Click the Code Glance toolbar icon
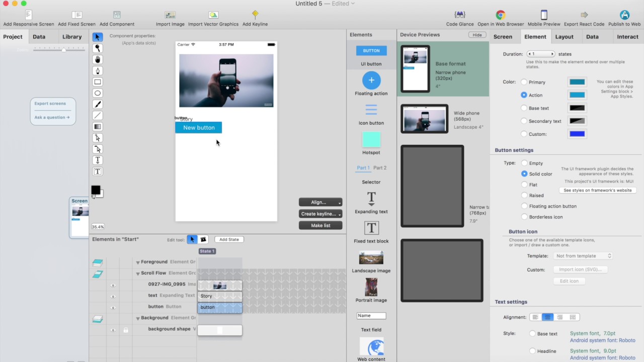The image size is (644, 362). [459, 15]
